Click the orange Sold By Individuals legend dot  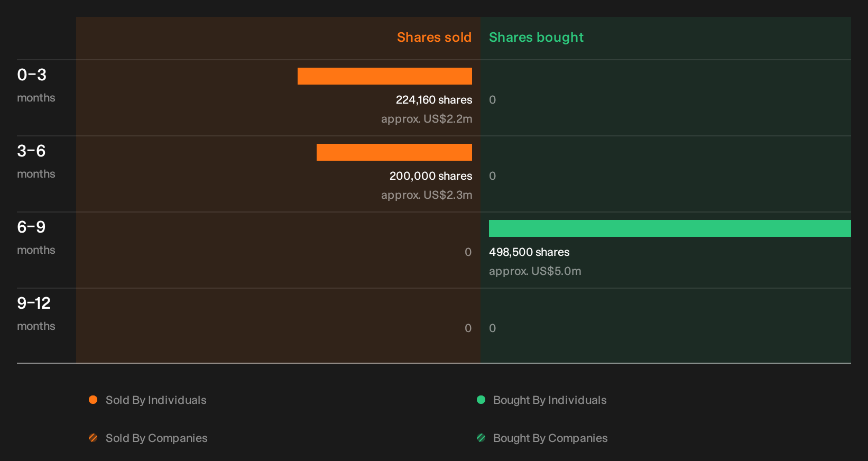(93, 400)
